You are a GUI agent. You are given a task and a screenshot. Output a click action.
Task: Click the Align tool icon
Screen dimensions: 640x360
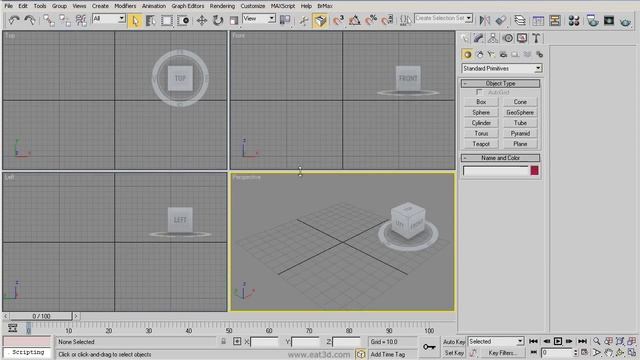(x=501, y=20)
